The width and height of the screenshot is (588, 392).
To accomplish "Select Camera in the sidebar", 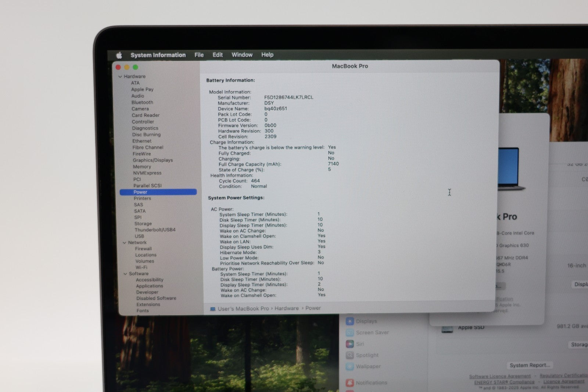I will coord(140,109).
